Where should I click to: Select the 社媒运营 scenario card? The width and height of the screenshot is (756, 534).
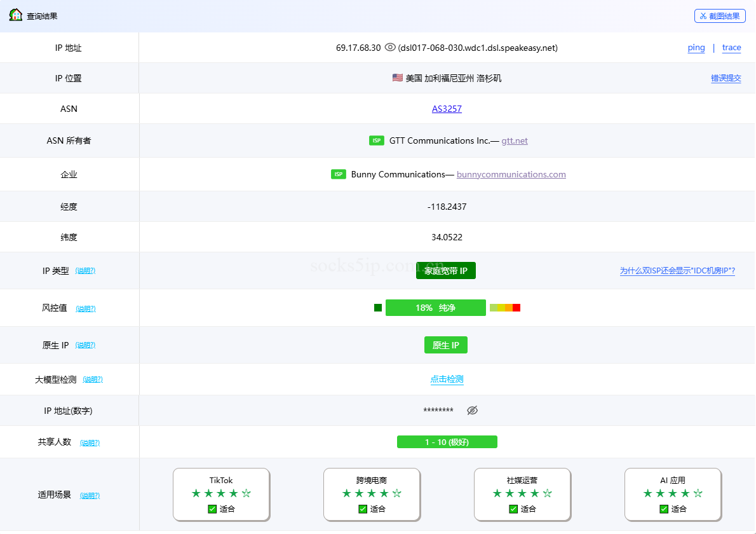coord(522,495)
